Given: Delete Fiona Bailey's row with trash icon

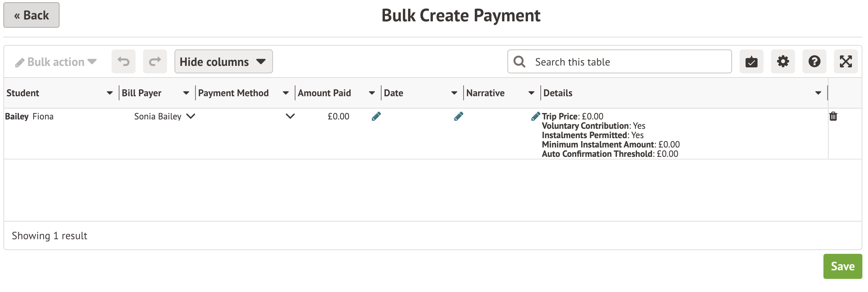Looking at the screenshot, I should pyautogui.click(x=833, y=116).
